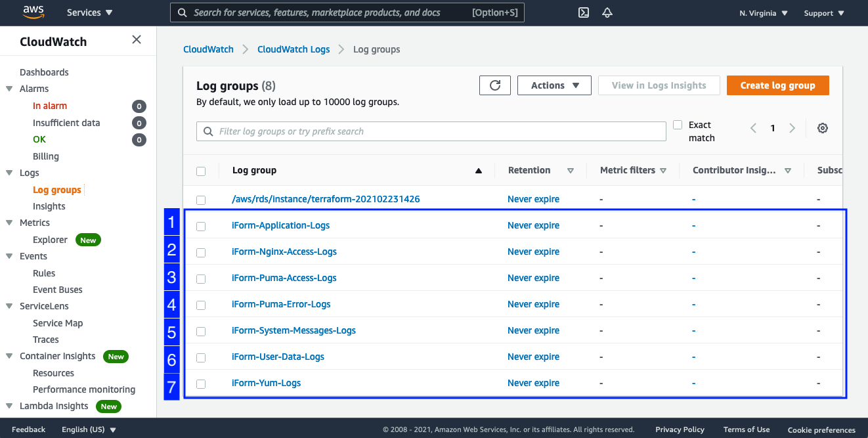The height and width of the screenshot is (438, 868).
Task: Open the Privacy Policy footer link
Action: pyautogui.click(x=680, y=429)
